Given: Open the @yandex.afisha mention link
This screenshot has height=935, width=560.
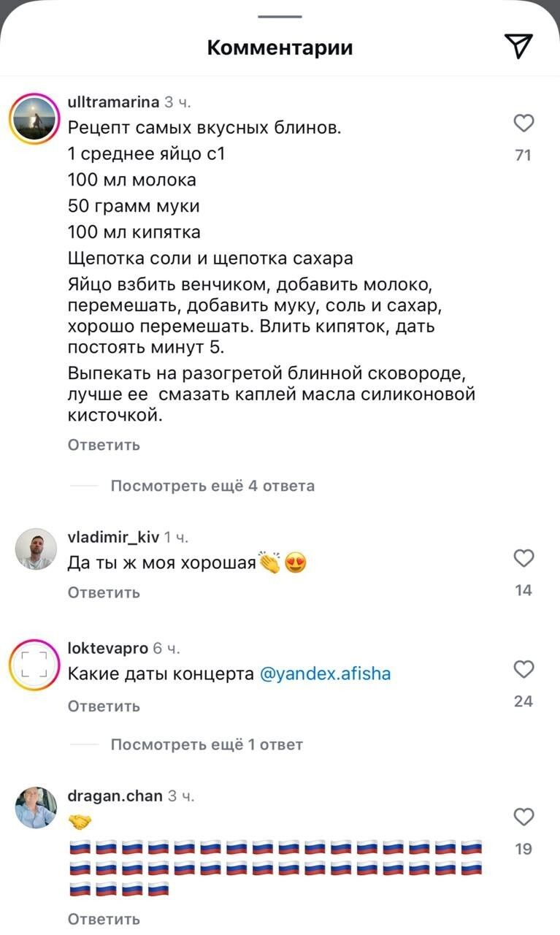Looking at the screenshot, I should 325,674.
